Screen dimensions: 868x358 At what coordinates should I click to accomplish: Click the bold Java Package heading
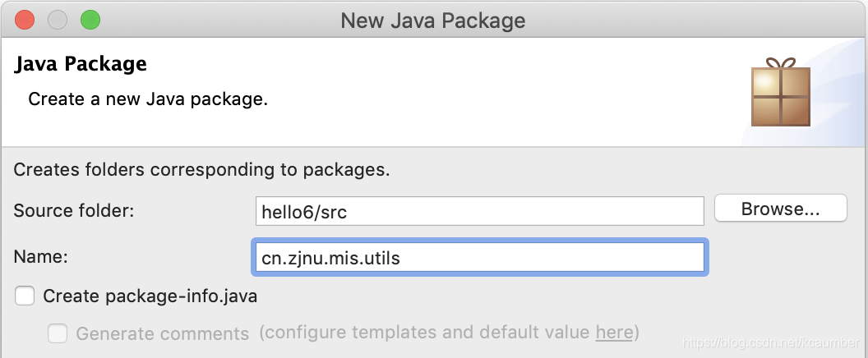pos(81,64)
